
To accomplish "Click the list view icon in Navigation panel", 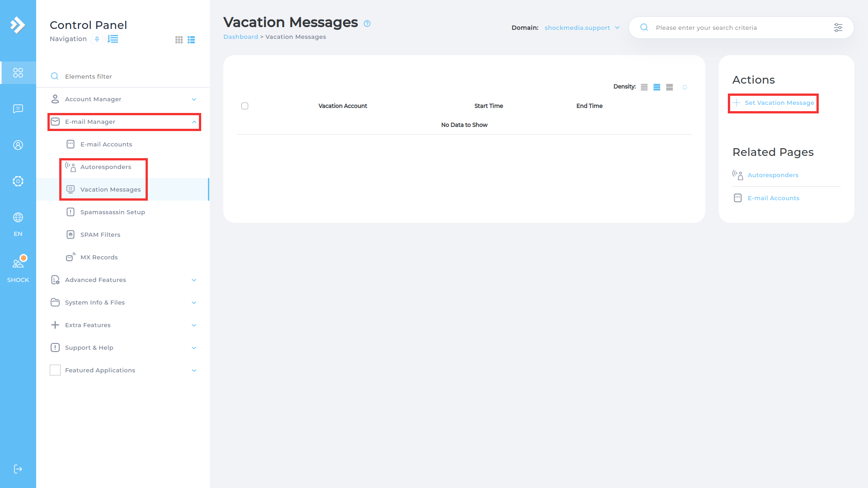I will point(191,39).
